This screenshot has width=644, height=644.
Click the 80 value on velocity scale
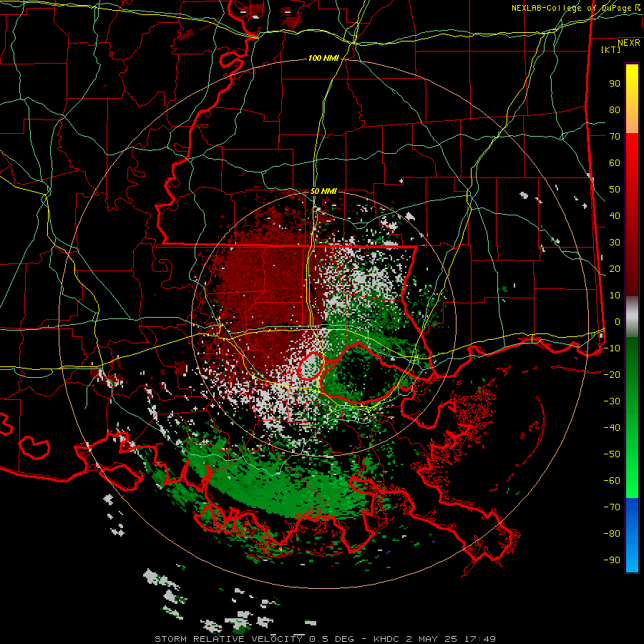click(615, 110)
